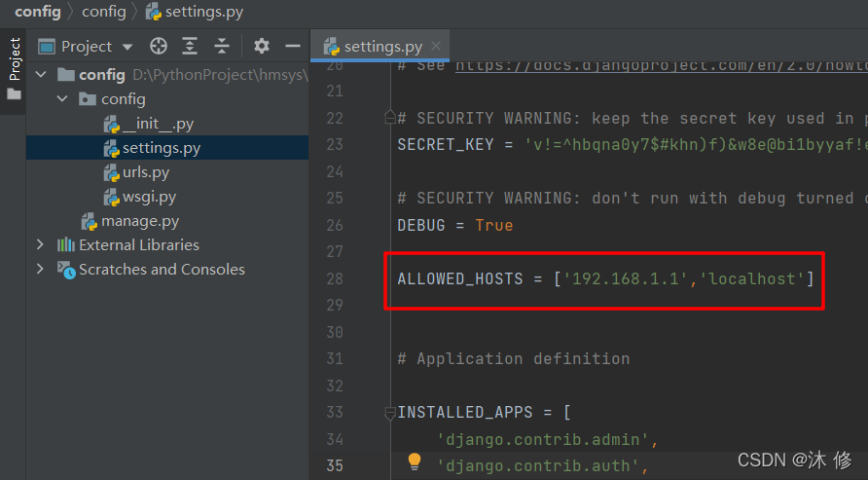Click the Collapse All icon in Project toolbar
This screenshot has width=868, height=480.
[x=222, y=46]
